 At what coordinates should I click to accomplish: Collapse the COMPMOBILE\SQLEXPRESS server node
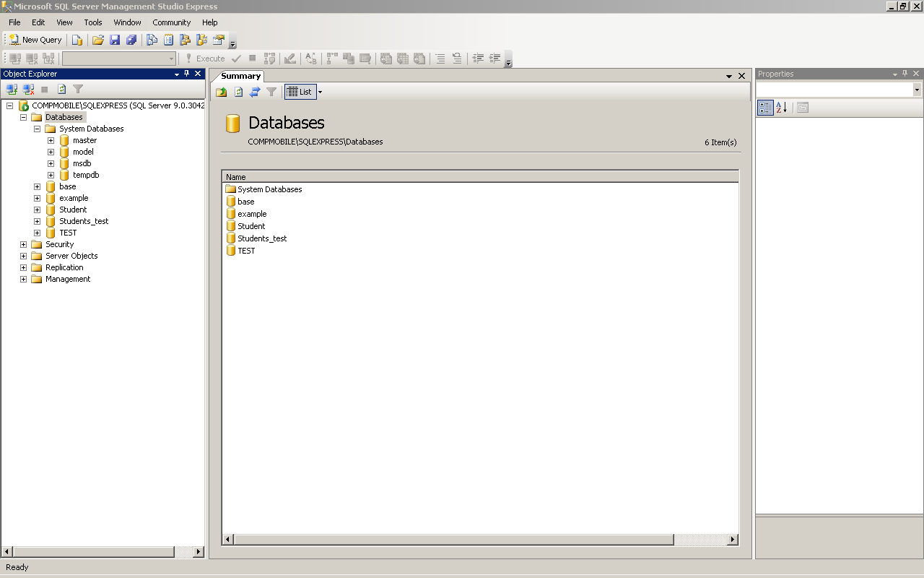click(9, 105)
